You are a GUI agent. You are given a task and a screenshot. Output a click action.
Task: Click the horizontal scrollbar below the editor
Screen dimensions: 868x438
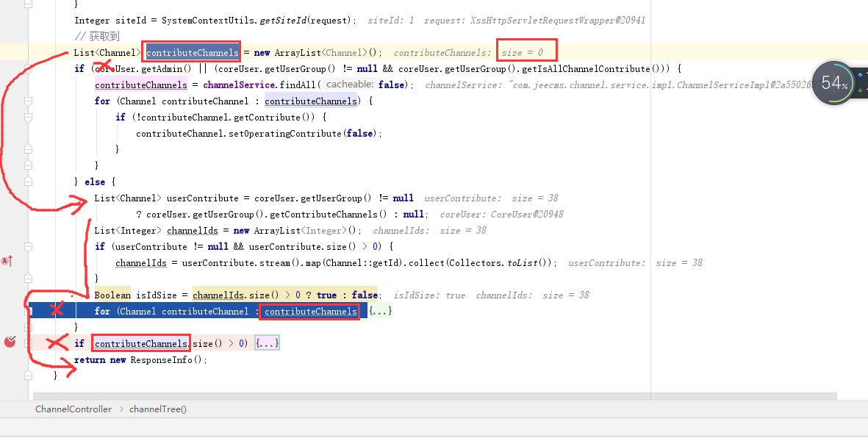coord(434,396)
